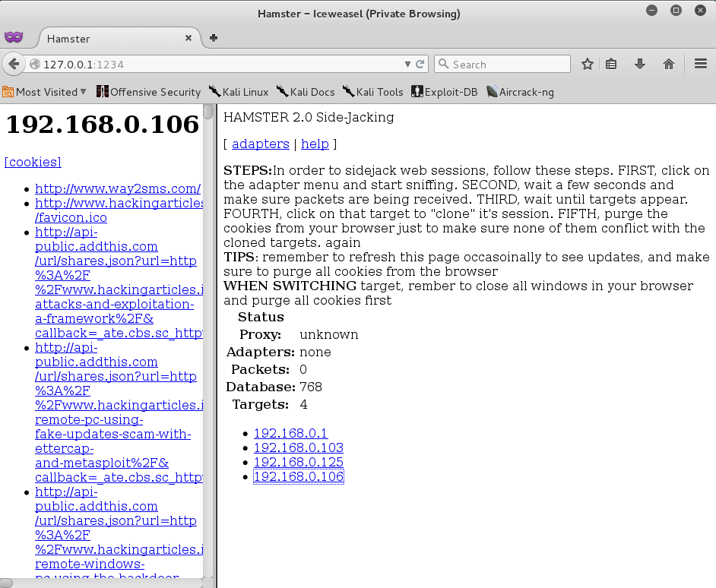Click the 192.168.0.106 heading
716x588 pixels.
click(103, 124)
